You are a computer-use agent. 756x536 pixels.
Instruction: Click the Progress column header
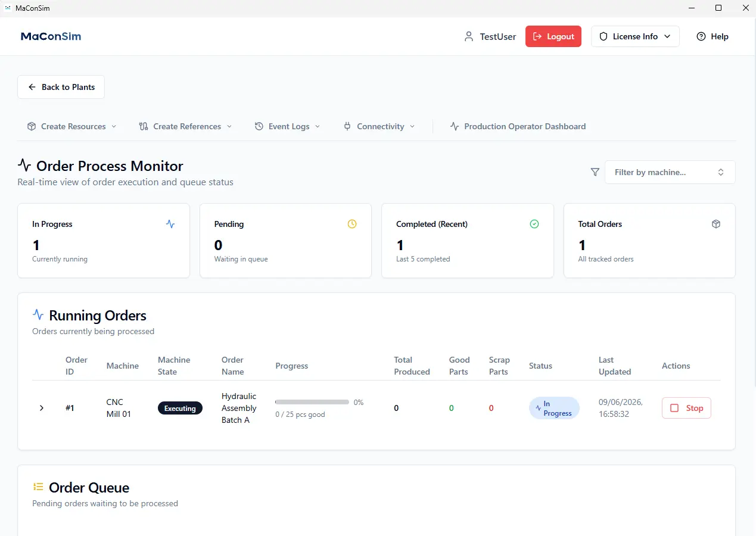(x=292, y=366)
